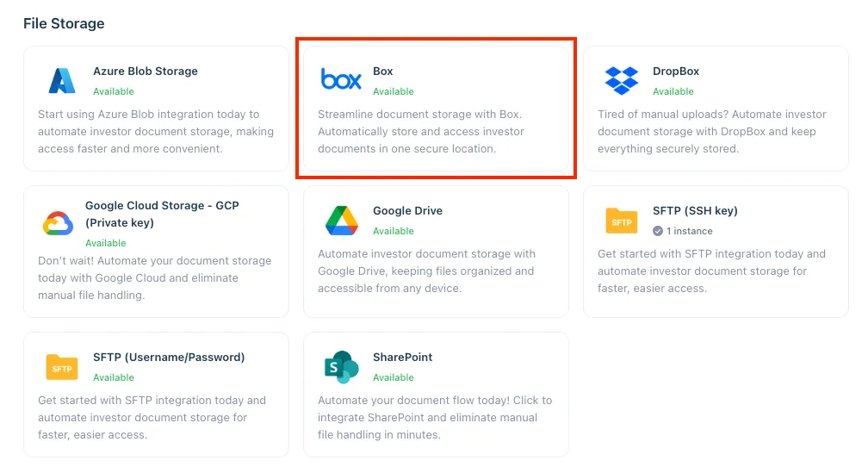This screenshot has height=473, width=868.
Task: Open the SFTP (SSH key) title
Action: point(695,210)
